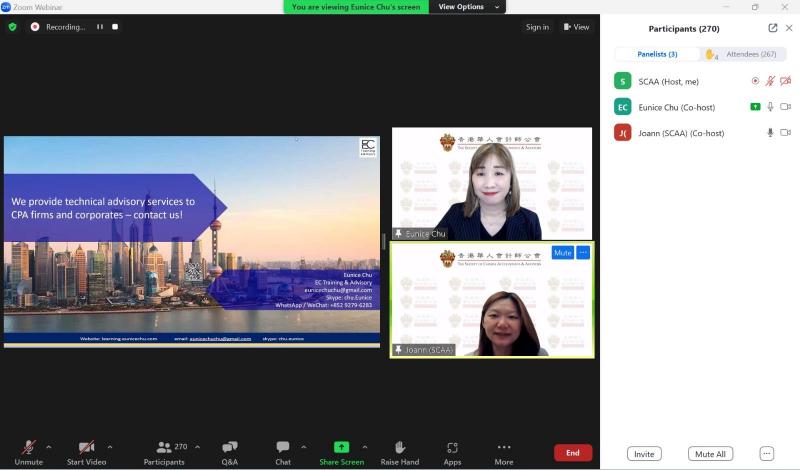800x470 pixels.
Task: Click the Zoom Webinar title bar icon
Action: click(6, 7)
